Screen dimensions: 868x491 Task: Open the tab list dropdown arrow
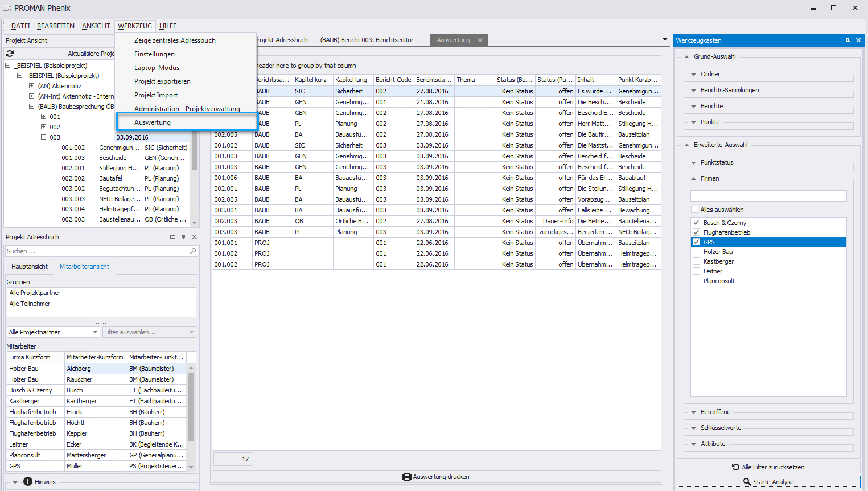pyautogui.click(x=665, y=40)
